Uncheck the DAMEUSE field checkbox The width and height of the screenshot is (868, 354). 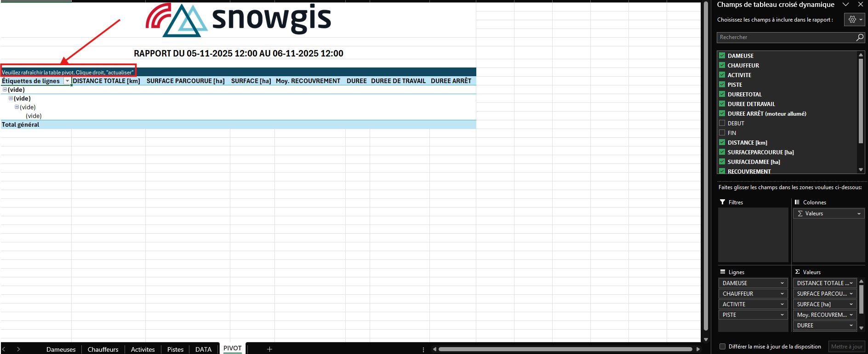point(722,56)
